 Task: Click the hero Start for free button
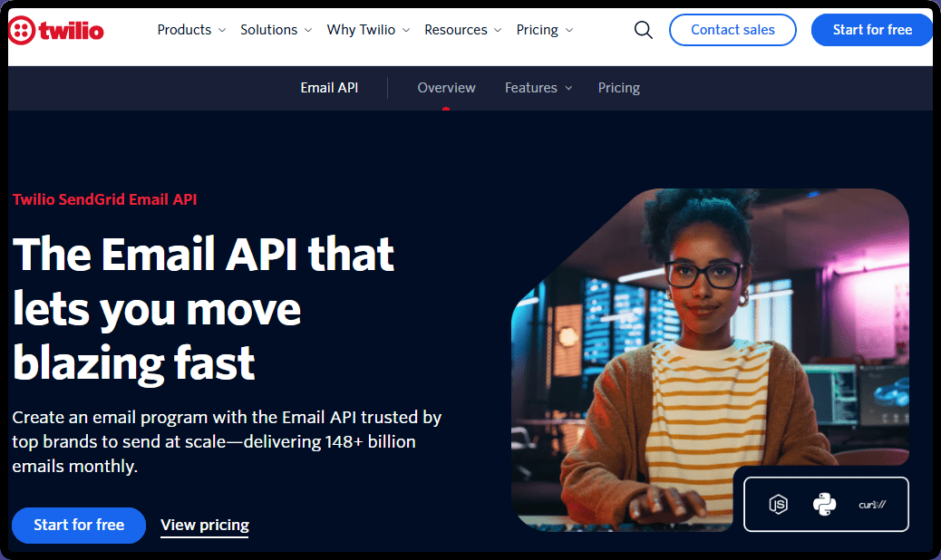(79, 526)
